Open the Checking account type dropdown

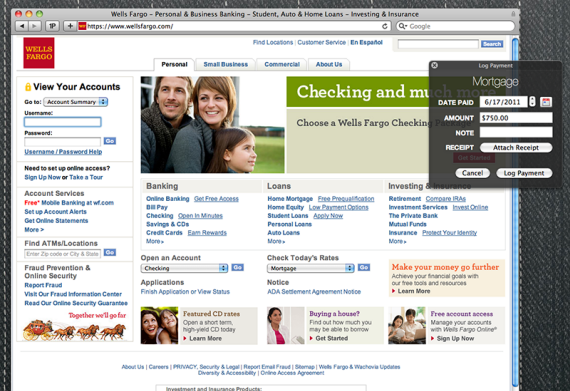click(184, 268)
